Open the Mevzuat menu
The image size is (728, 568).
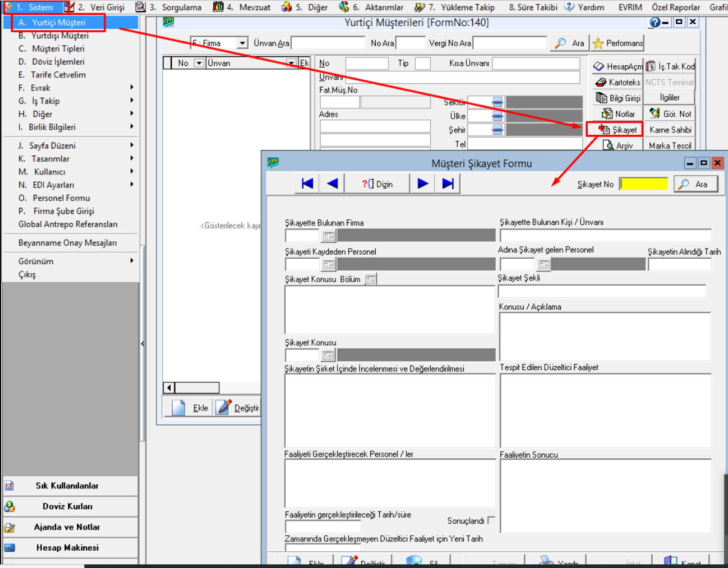pos(241,8)
